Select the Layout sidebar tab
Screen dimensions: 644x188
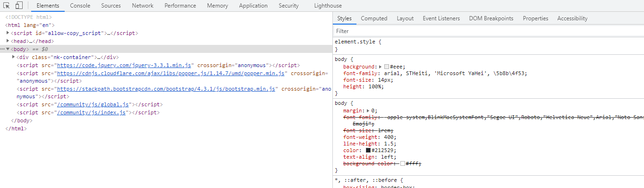click(x=405, y=18)
